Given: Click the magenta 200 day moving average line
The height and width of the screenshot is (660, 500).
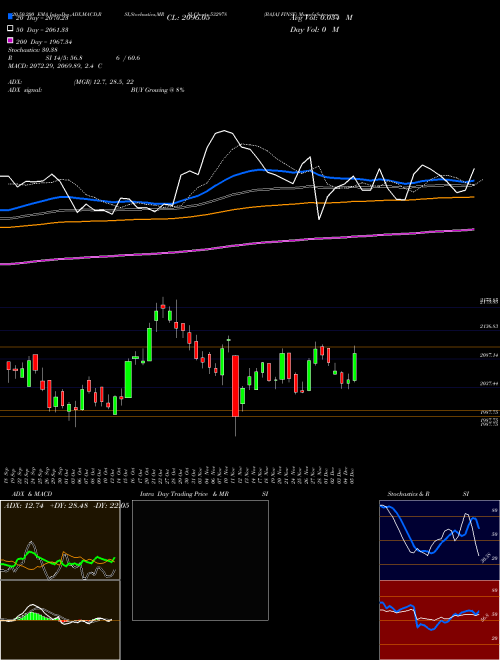Looking at the screenshot, I should (236, 245).
